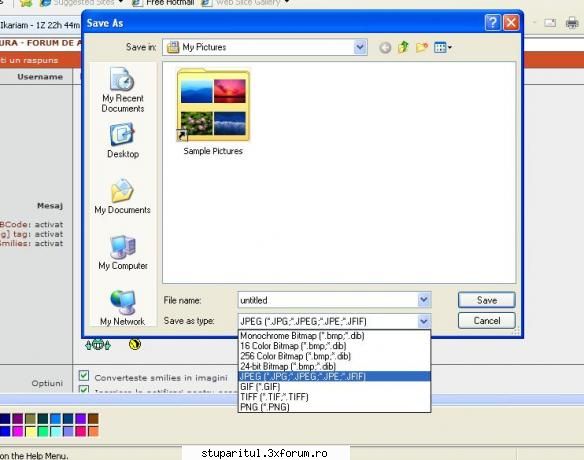
Task: Click the browser mail icon beside print
Action: click(550, 23)
